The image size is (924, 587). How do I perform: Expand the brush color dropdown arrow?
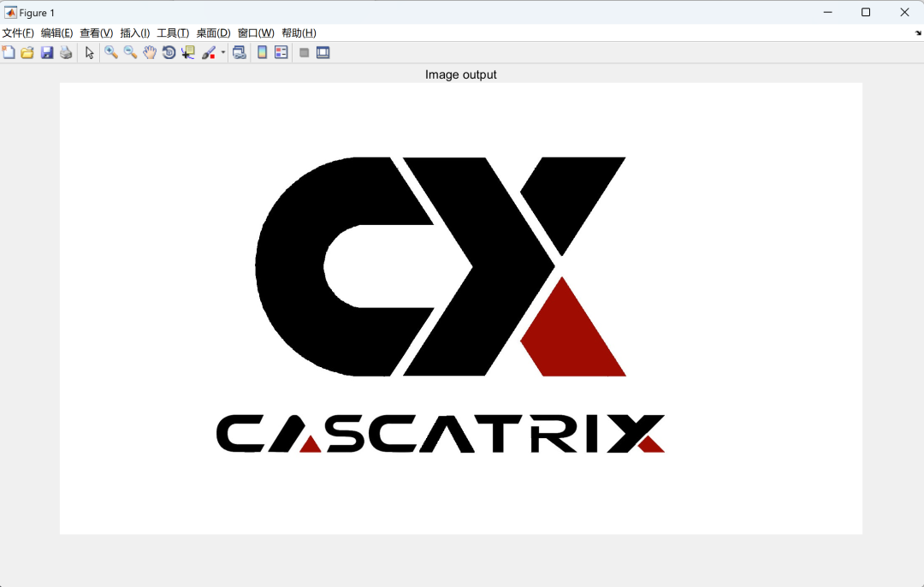coord(223,52)
